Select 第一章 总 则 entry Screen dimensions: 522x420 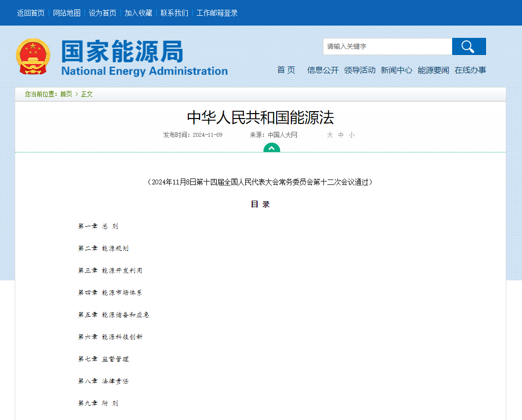(x=98, y=227)
